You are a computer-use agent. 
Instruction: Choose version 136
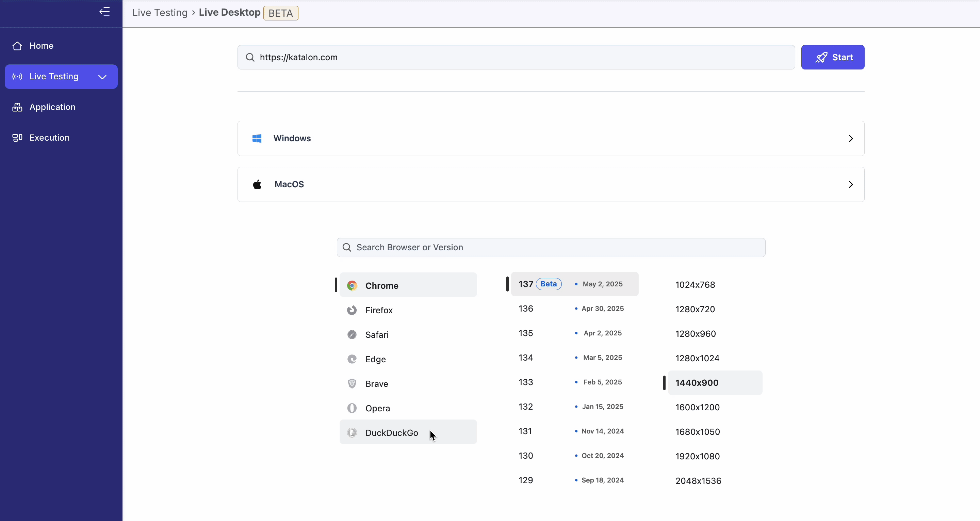[x=575, y=309]
